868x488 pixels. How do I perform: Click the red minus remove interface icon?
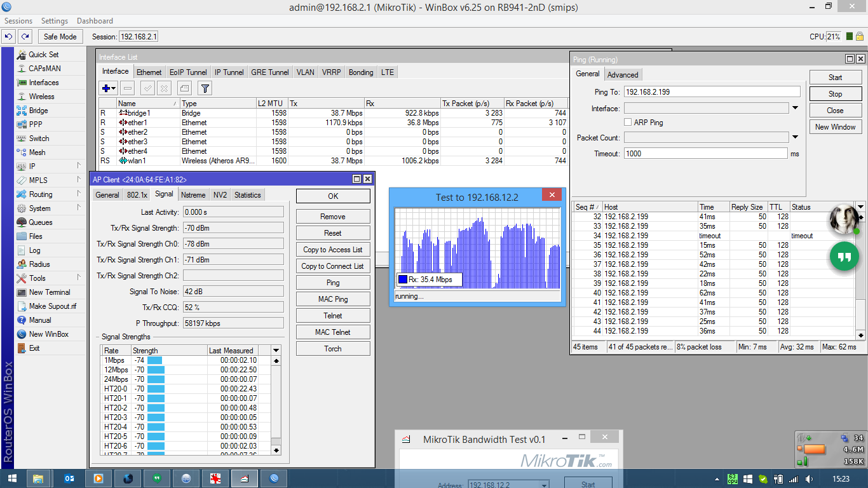pyautogui.click(x=128, y=88)
